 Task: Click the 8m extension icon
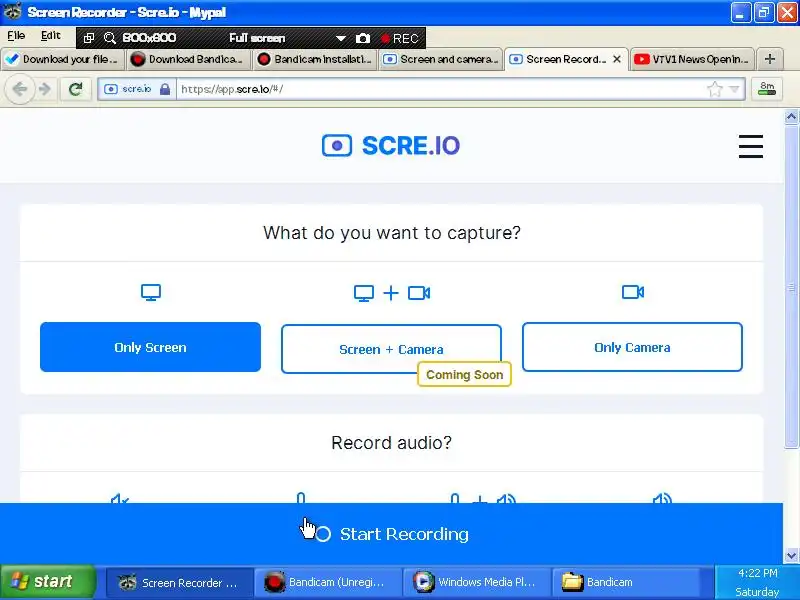[766, 89]
